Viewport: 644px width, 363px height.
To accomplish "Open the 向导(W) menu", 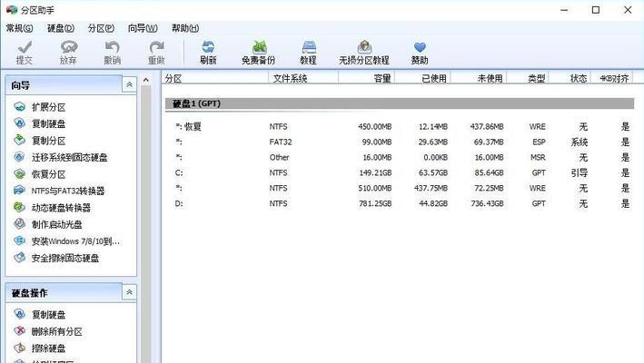I will click(x=143, y=28).
